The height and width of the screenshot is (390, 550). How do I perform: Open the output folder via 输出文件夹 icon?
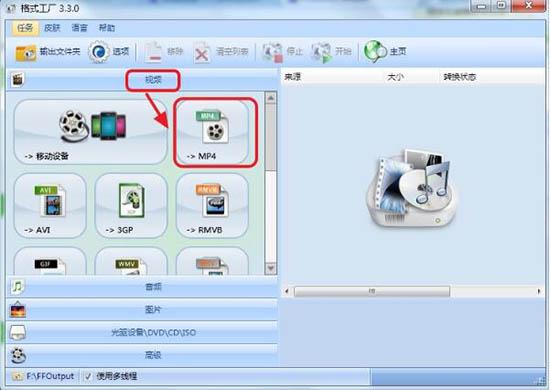pyautogui.click(x=26, y=53)
